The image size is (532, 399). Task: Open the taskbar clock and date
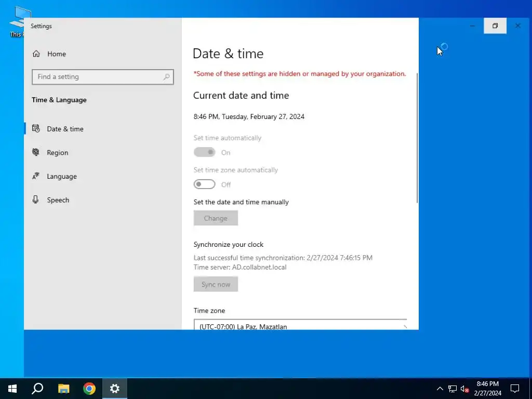tap(487, 389)
